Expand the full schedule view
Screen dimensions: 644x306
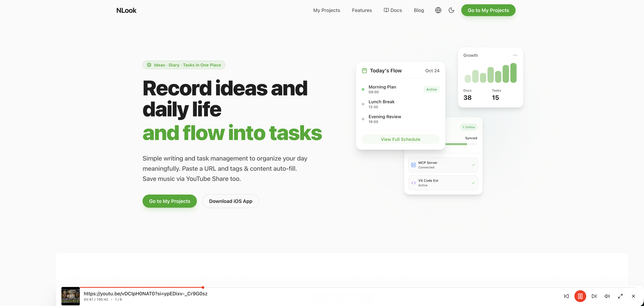pyautogui.click(x=400, y=139)
